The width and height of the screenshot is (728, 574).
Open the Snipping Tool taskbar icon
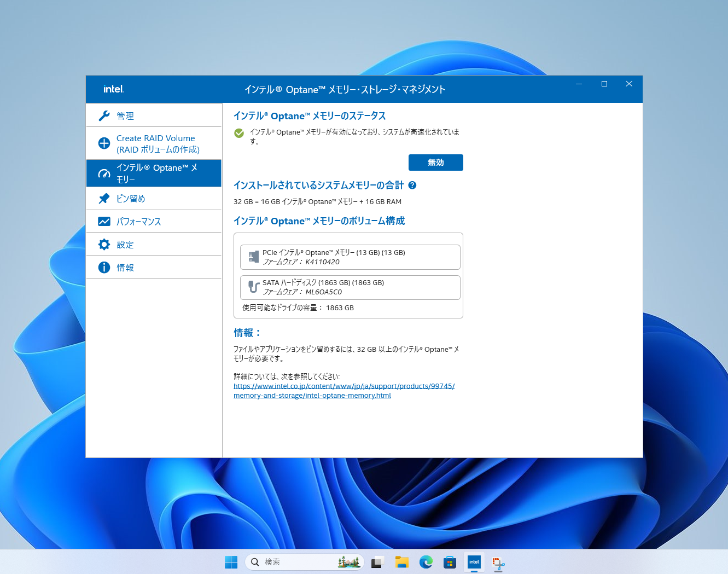498,563
